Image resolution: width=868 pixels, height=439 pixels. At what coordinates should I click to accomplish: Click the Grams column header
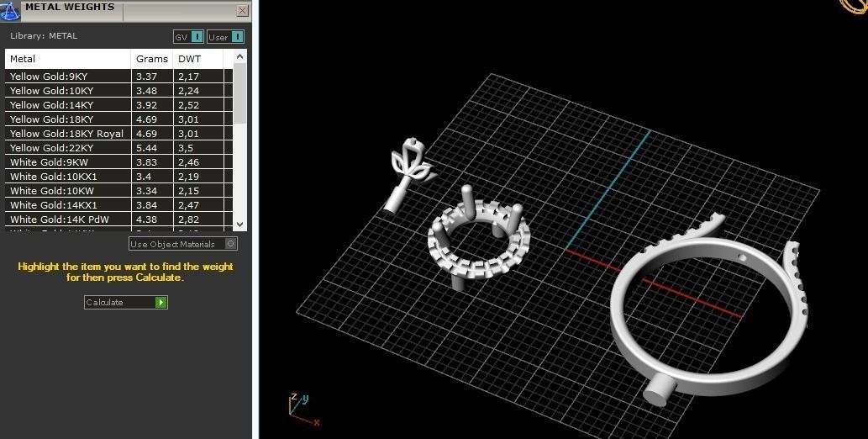pos(152,59)
